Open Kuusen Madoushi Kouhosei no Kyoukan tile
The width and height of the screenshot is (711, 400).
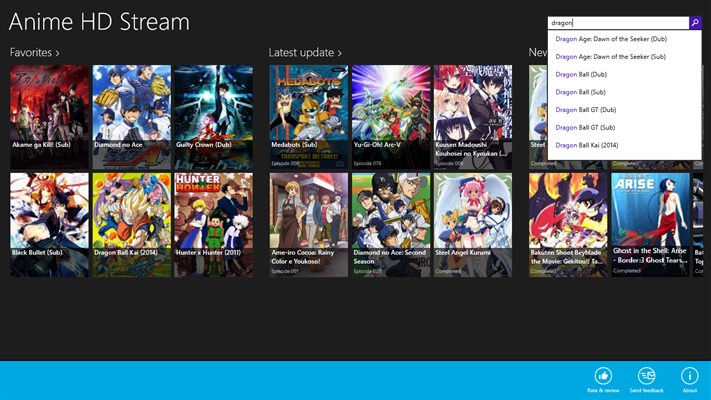(473, 117)
